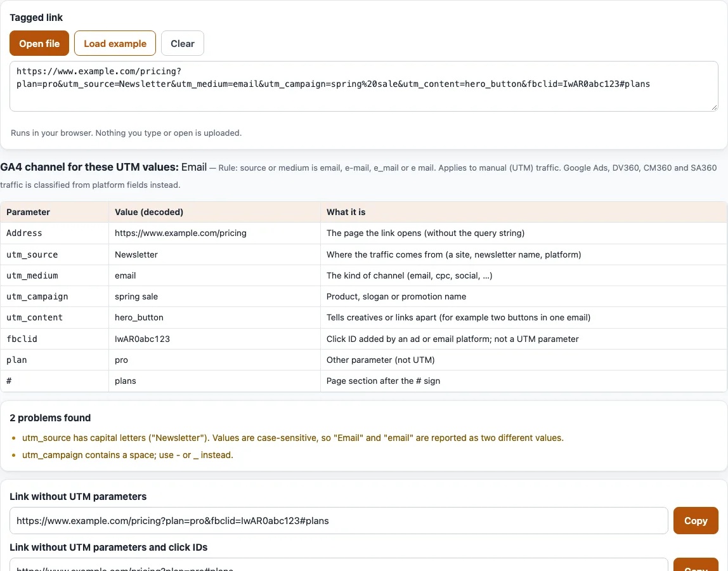Screen dimensions: 728x571
Task: Clear the tagged link field
Action: [x=183, y=43]
